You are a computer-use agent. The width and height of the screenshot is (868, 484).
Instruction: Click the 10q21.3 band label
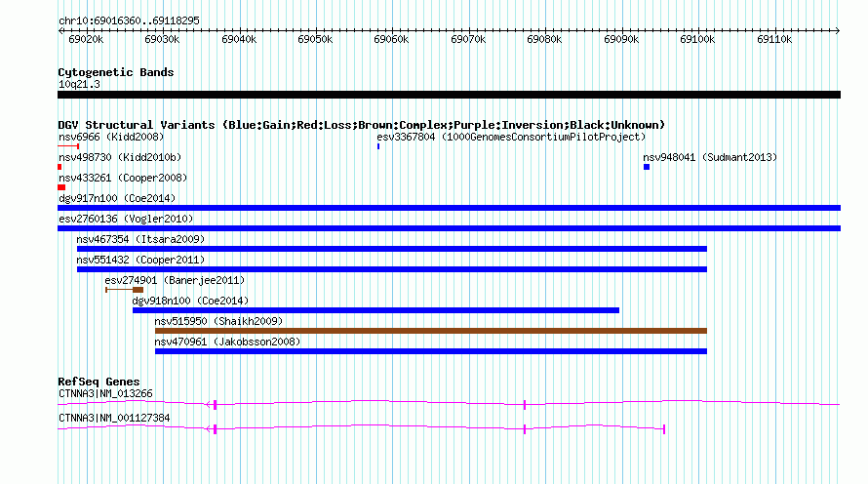coord(79,84)
